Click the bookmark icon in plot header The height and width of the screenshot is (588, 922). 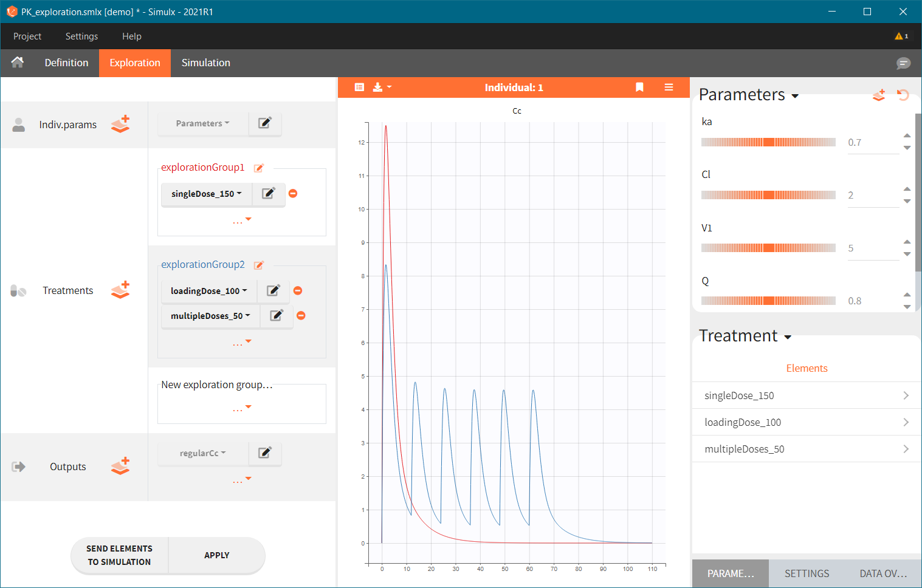[x=639, y=87]
